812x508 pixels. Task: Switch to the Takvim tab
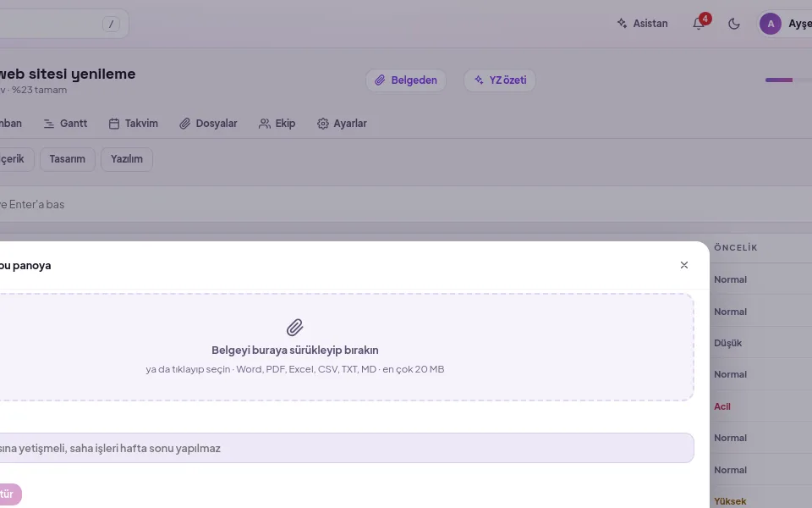click(133, 124)
